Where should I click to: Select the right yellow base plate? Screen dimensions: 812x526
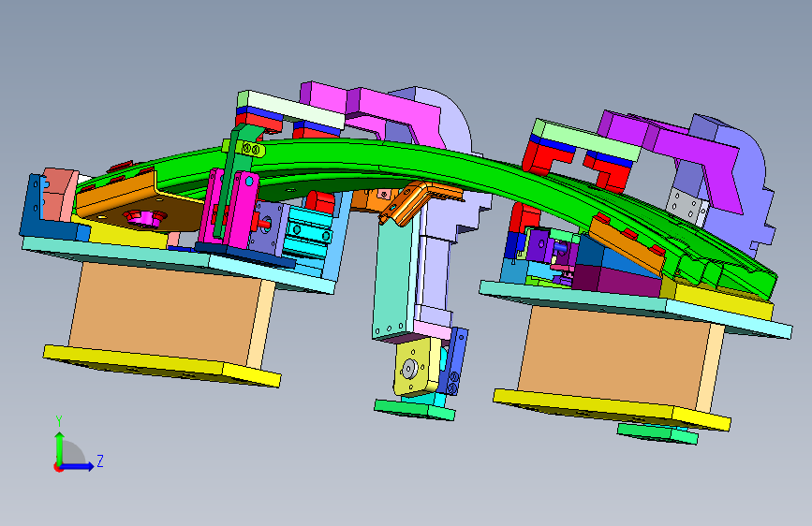click(613, 411)
